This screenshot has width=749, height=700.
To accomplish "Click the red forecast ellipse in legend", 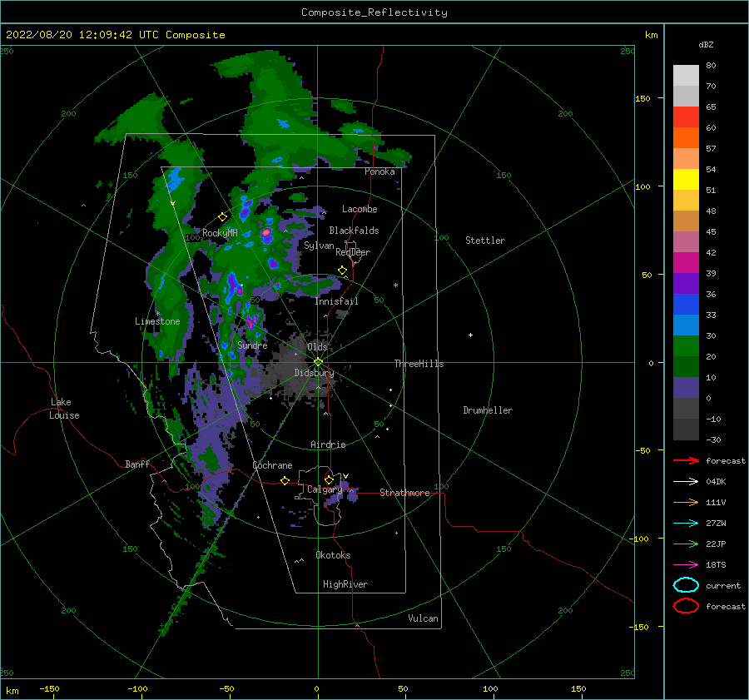I will (686, 606).
